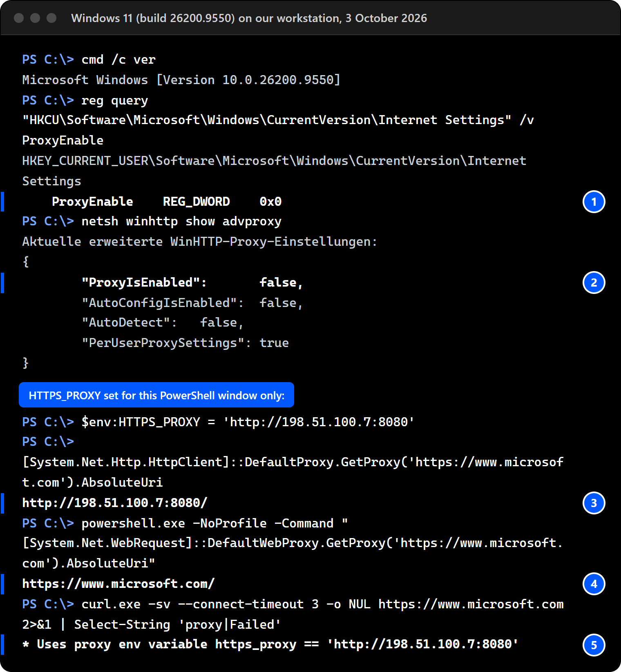
Task: Click the 'Aktuelle erweiterte WinHTTP-Proxy-Einstellungen:' heading
Action: coord(200,242)
